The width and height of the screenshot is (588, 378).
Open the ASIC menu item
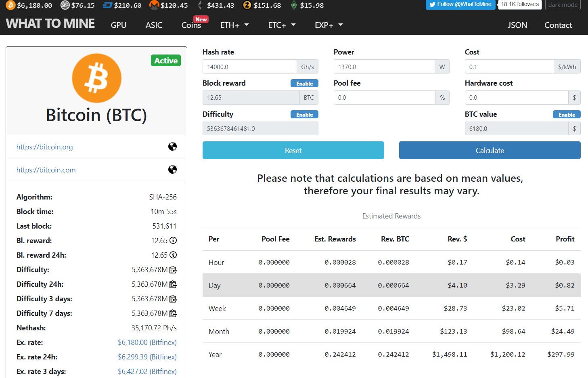point(154,25)
